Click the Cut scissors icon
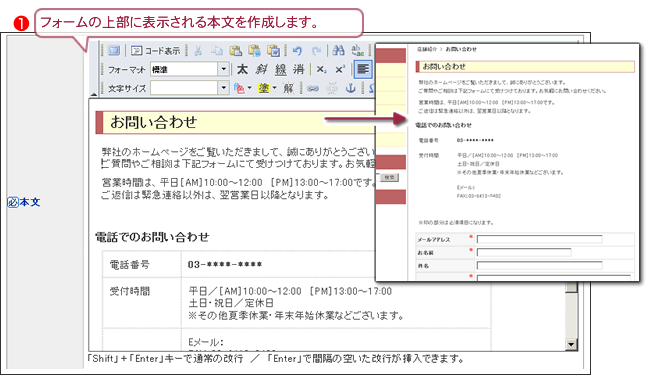 198,51
